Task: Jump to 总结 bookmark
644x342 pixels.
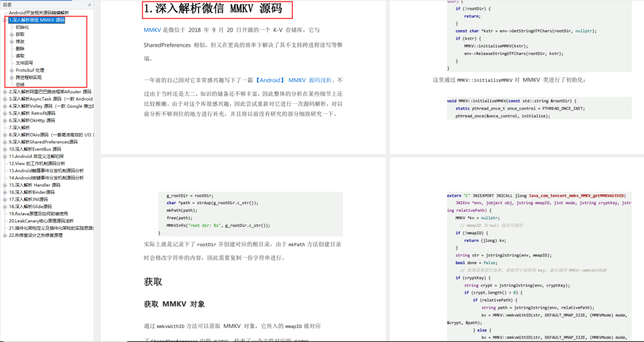Action: coord(20,84)
